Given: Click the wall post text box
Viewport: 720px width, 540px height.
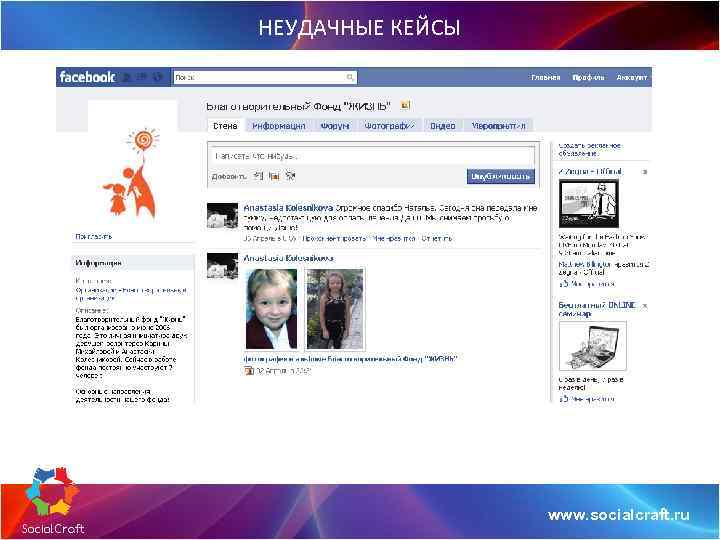Looking at the screenshot, I should (373, 156).
